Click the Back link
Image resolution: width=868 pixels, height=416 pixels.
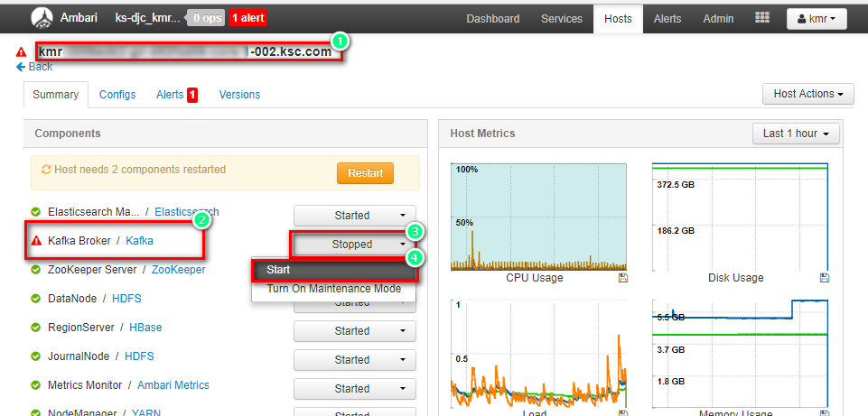coord(41,67)
